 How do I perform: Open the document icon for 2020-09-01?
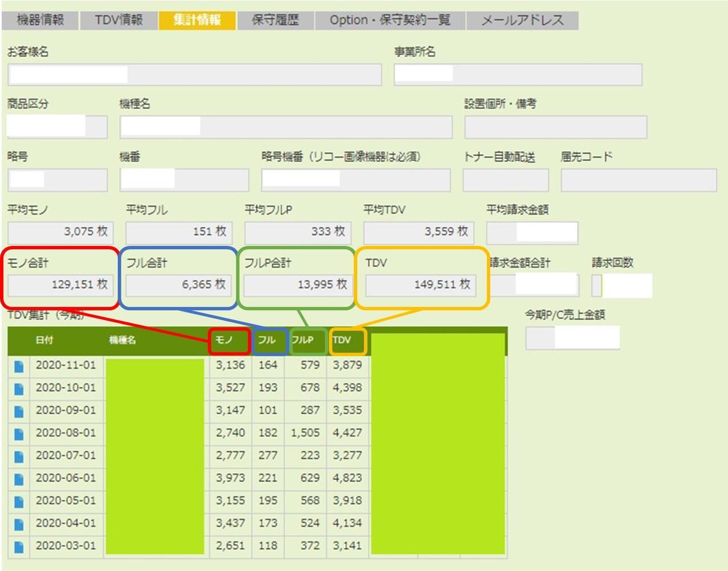click(x=17, y=410)
